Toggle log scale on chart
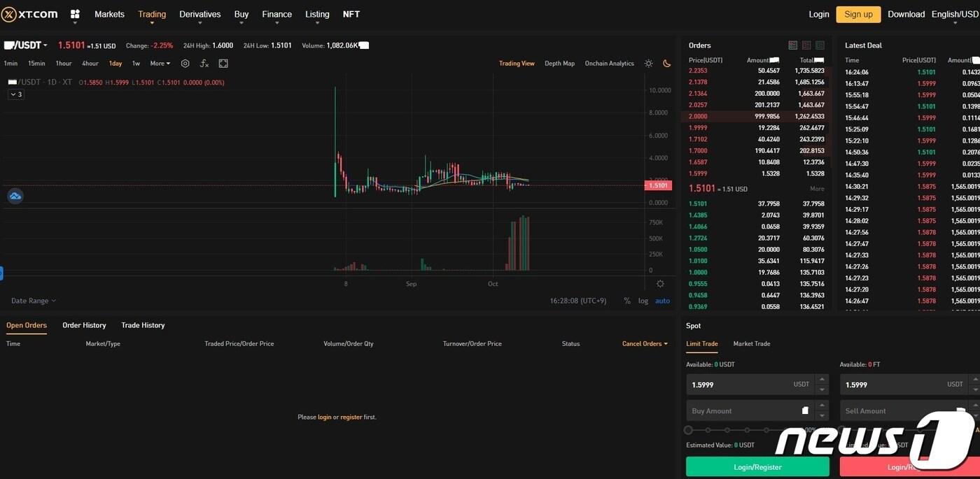The image size is (980, 479). 643,301
